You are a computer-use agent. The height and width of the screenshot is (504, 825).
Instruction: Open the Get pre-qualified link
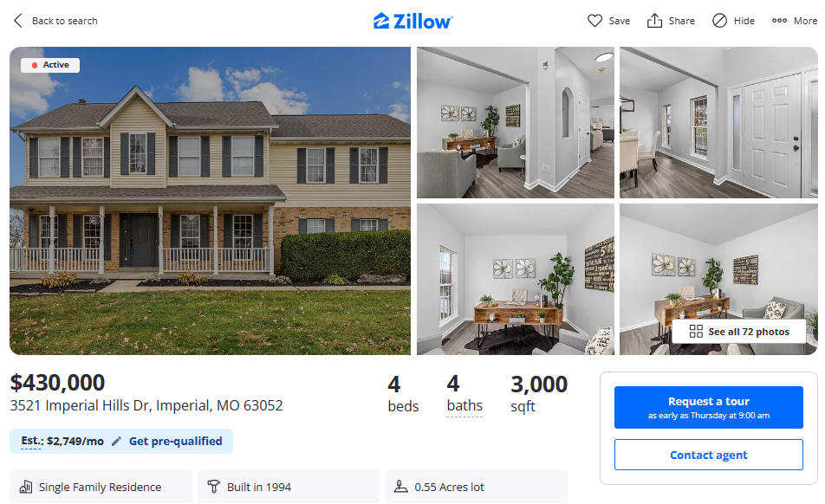(176, 442)
